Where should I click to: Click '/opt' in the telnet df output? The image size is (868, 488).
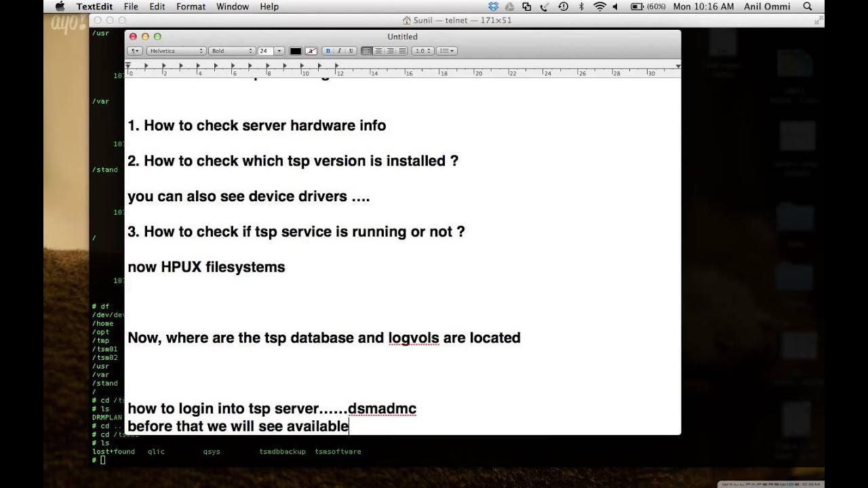pos(100,332)
